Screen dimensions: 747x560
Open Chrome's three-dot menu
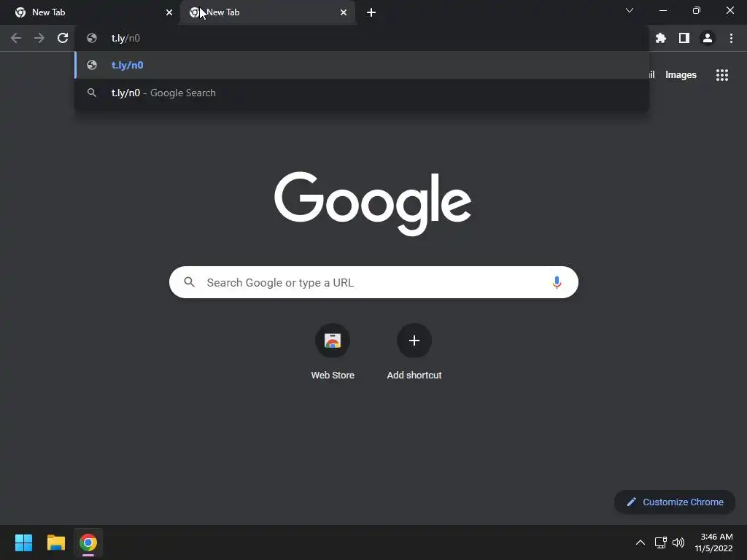(731, 38)
